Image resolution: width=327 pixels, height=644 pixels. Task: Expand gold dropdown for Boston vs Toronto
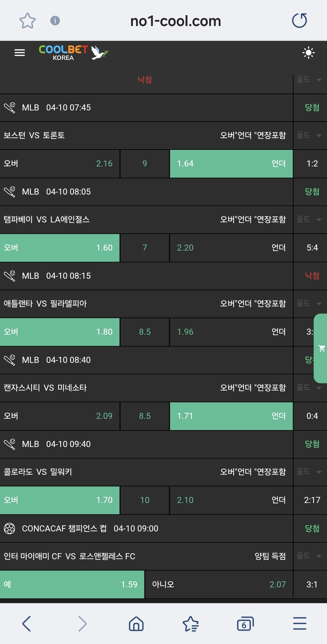pos(309,135)
